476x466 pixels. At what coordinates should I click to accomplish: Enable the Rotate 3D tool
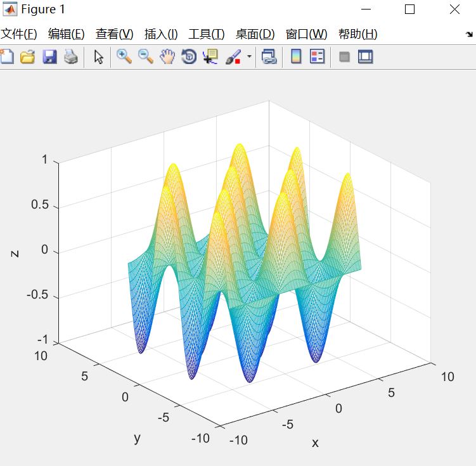pos(189,57)
